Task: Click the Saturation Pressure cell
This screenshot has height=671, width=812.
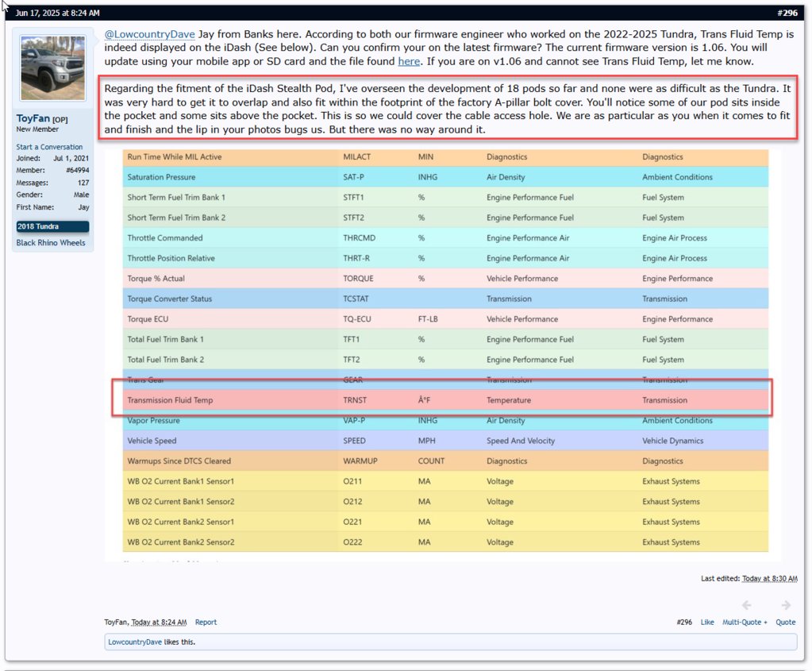Action: click(161, 177)
